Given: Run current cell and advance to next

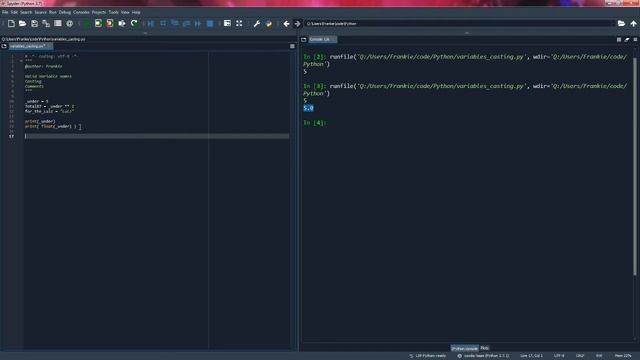Looking at the screenshot, I should [x=110, y=24].
